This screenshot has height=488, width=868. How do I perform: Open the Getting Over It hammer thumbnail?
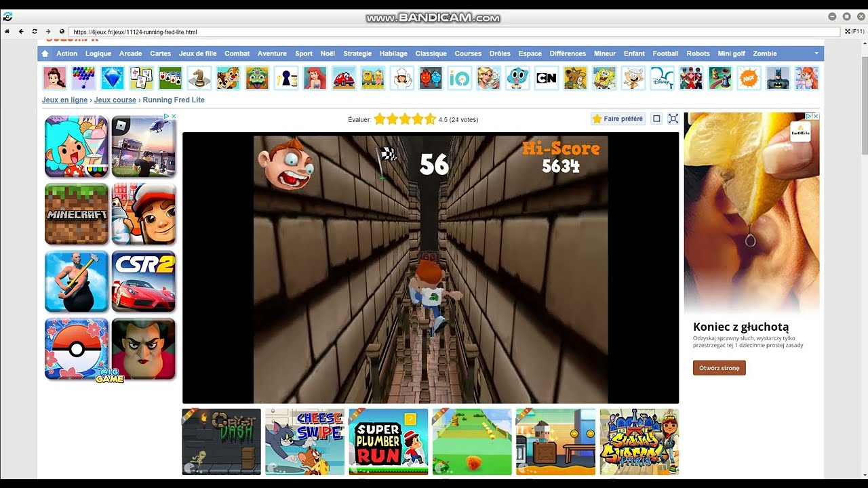77,281
